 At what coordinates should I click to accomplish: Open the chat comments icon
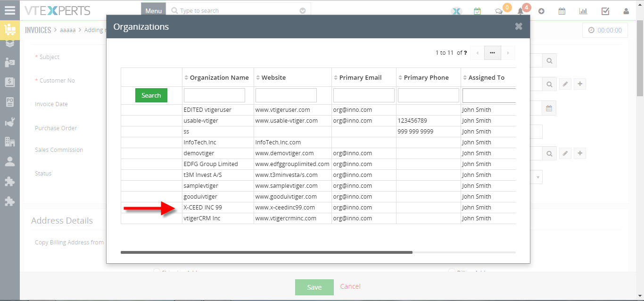tap(499, 11)
